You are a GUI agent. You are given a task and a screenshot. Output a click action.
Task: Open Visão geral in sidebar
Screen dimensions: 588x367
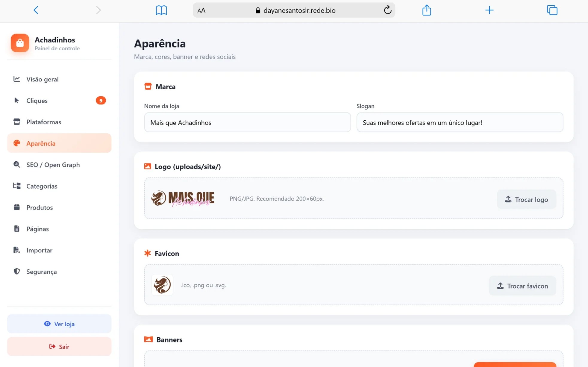pos(59,79)
